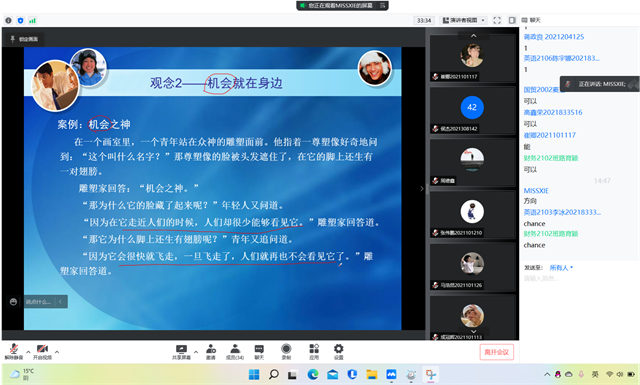Open the emoji reaction icon

[x=13, y=302]
